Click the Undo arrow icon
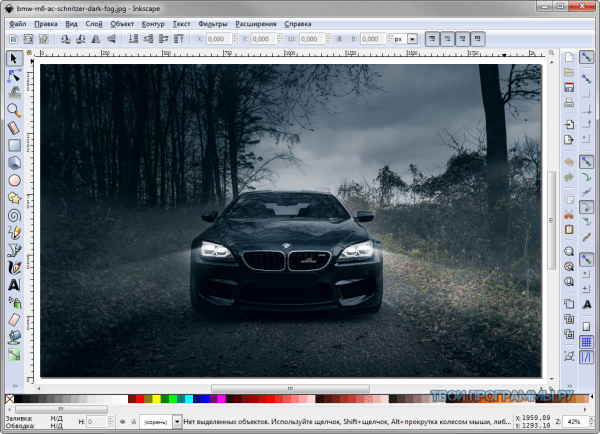 pyautogui.click(x=569, y=162)
